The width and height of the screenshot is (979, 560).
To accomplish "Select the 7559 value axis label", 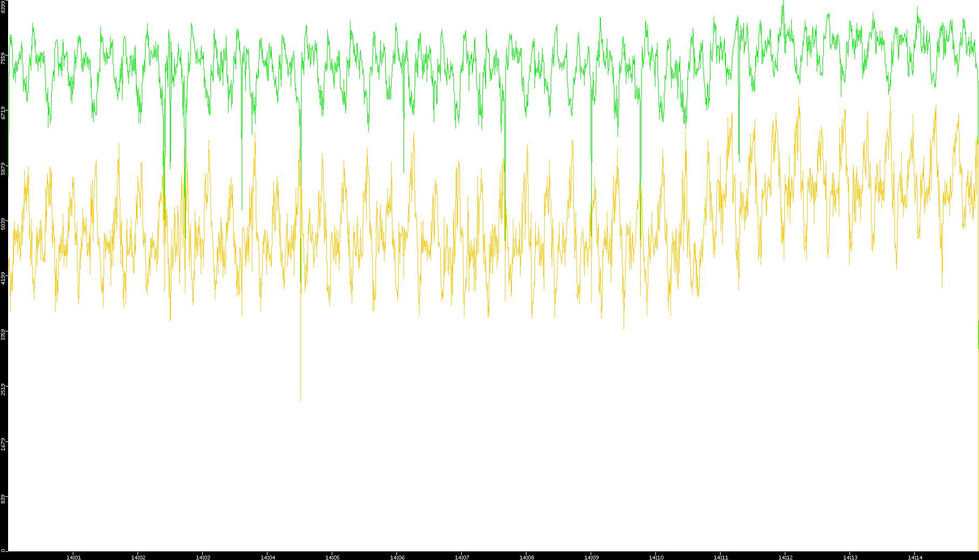I will click(x=3, y=58).
